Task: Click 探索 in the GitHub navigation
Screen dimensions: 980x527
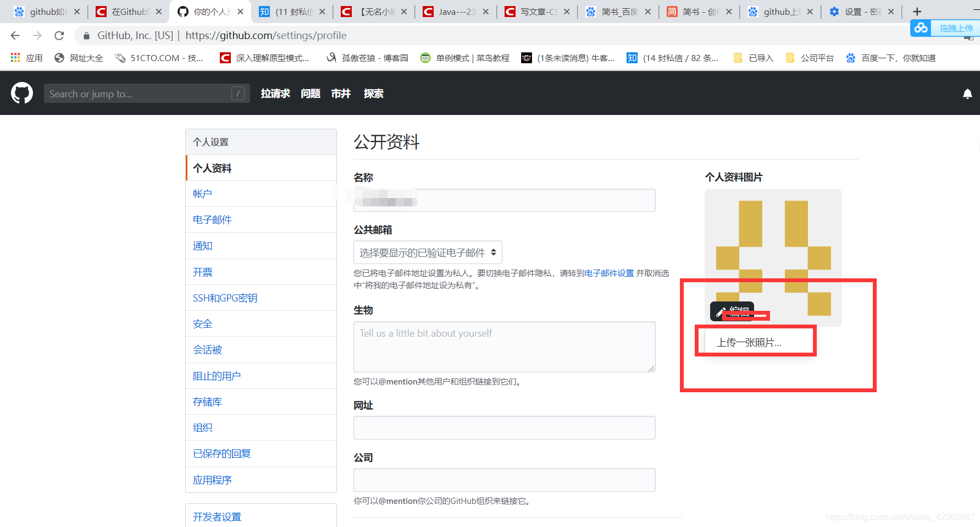Action: click(374, 93)
